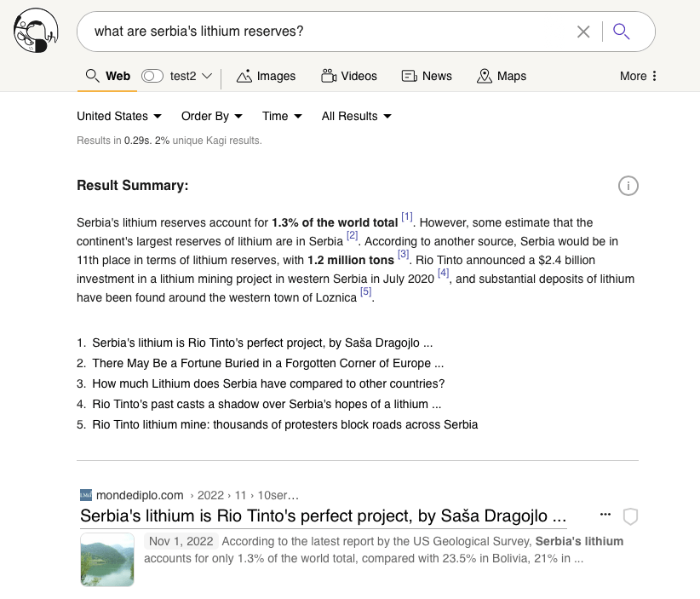
Task: Open the Order By dropdown
Action: coord(211,116)
